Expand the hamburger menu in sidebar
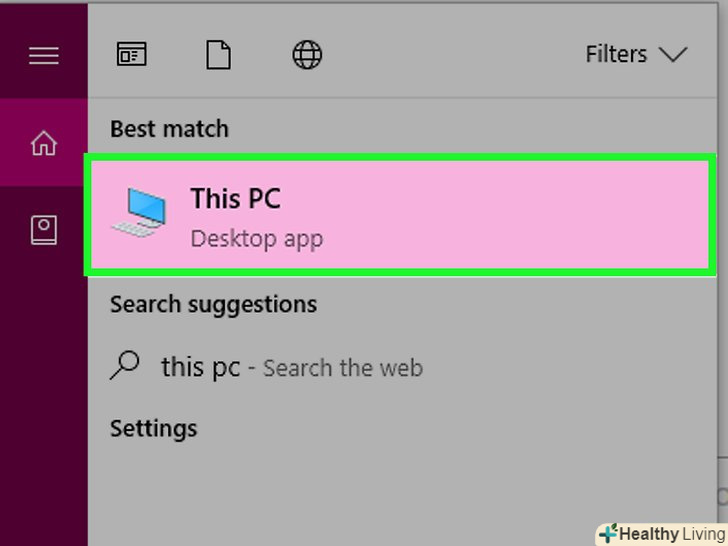 (x=43, y=55)
